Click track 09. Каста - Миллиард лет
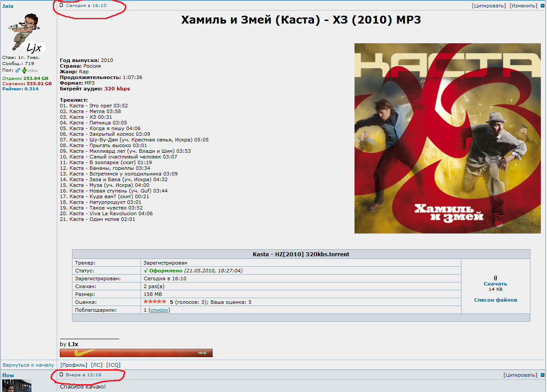Image resolution: width=547 pixels, height=392 pixels. pyautogui.click(x=125, y=151)
